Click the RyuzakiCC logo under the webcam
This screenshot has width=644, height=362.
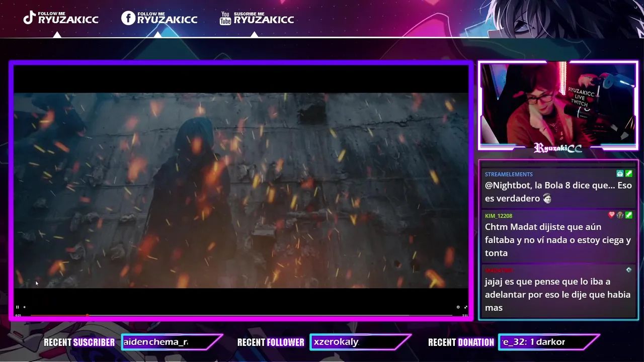(x=558, y=148)
